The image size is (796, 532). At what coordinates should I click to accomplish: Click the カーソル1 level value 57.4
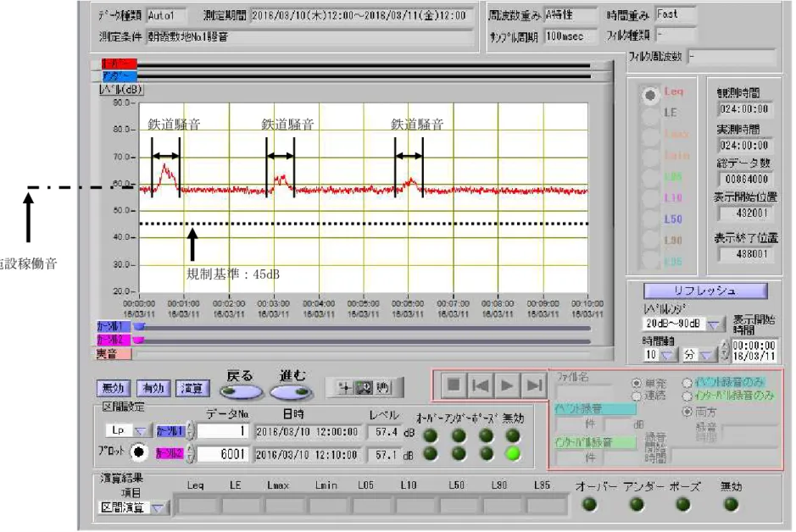384,431
